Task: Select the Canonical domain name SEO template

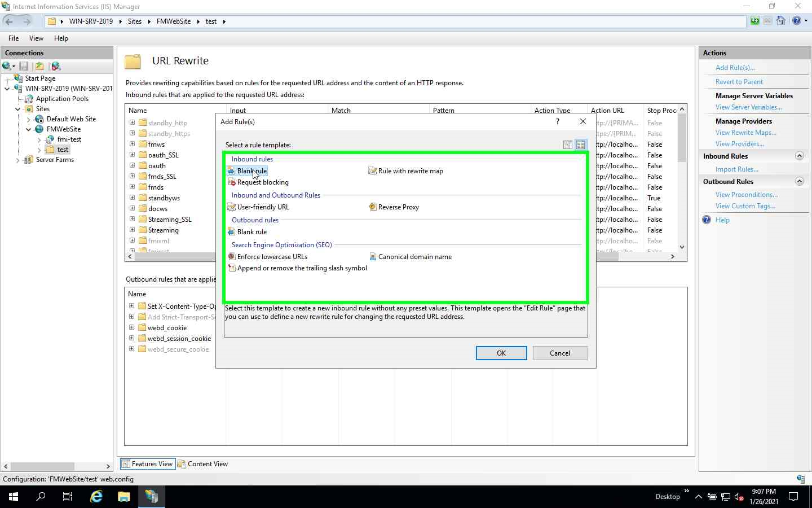Action: pos(416,256)
